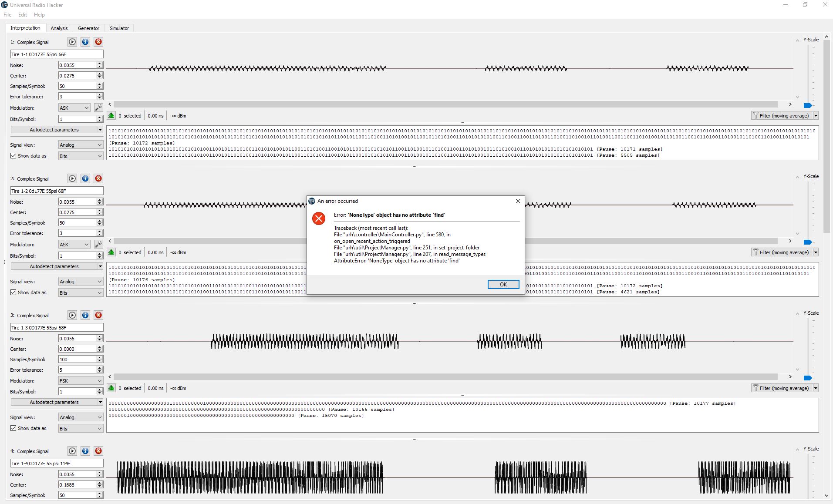Dismiss the error dialog with OK

tap(503, 284)
